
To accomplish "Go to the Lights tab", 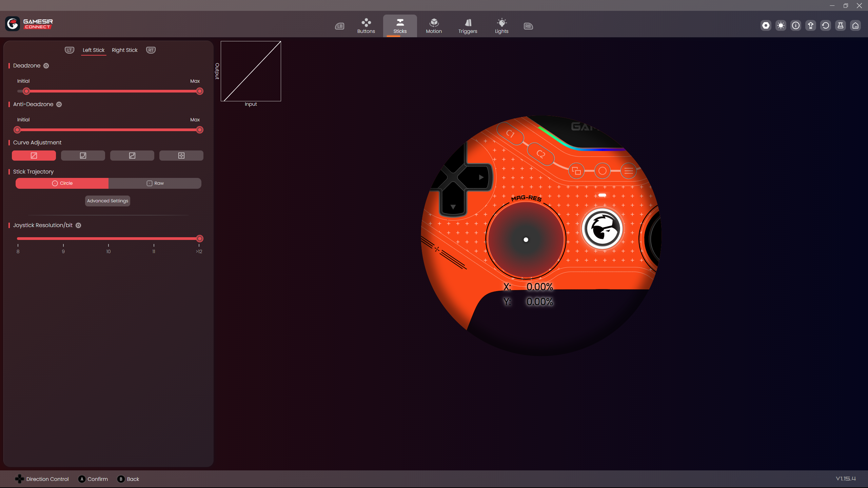I will click(x=502, y=26).
